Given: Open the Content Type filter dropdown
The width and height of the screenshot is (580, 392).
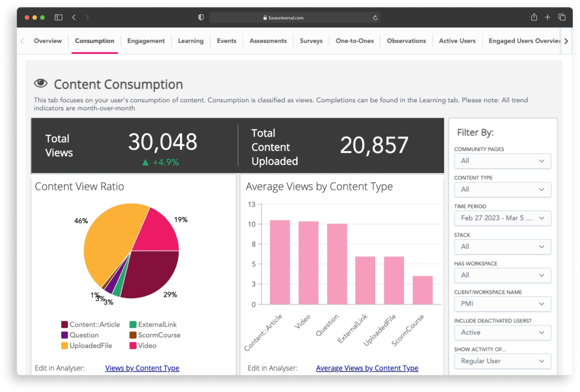Looking at the screenshot, I should click(502, 190).
